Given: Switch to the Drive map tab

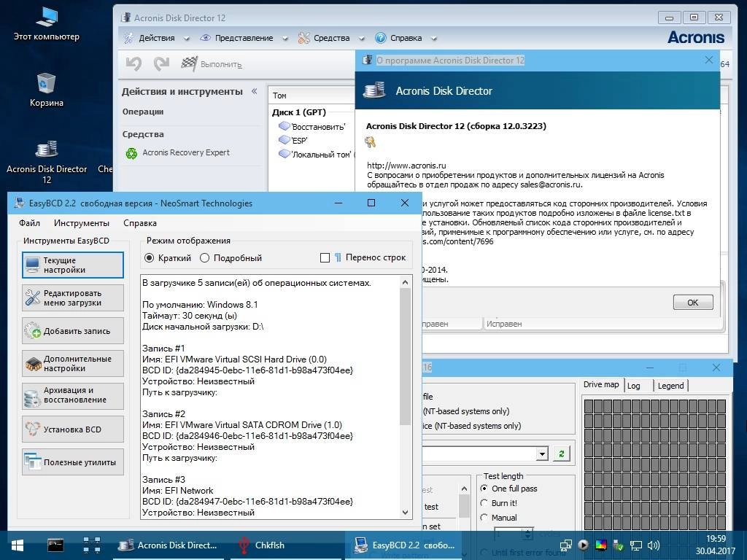Looking at the screenshot, I should pos(601,385).
